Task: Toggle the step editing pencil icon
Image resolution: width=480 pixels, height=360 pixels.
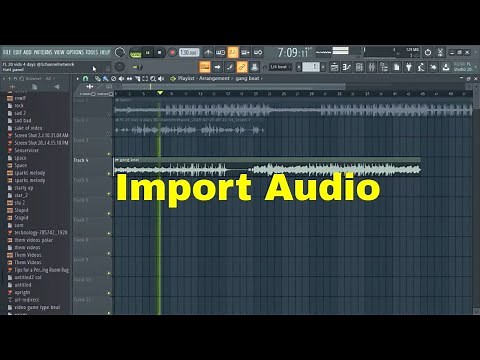Action: tap(230, 67)
